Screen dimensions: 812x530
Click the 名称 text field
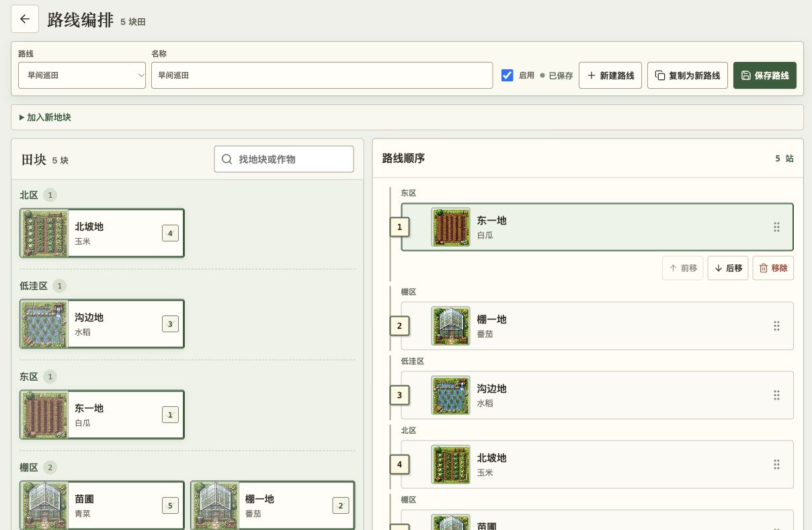322,75
